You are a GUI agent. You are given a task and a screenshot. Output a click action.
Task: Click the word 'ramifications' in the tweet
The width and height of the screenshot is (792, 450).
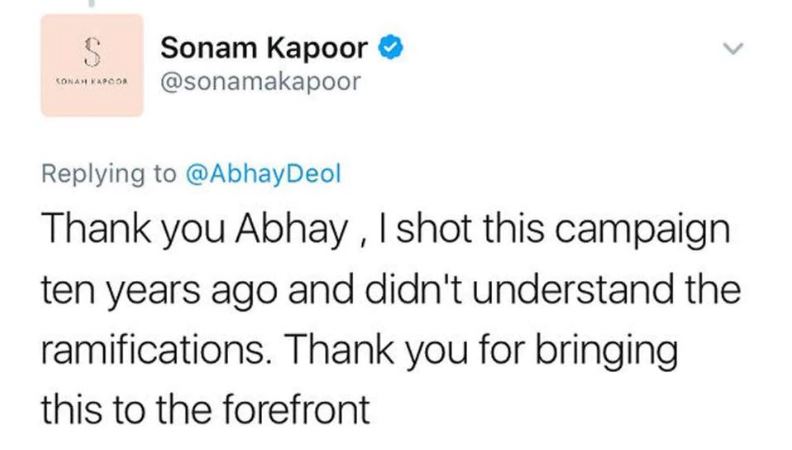tap(152, 349)
